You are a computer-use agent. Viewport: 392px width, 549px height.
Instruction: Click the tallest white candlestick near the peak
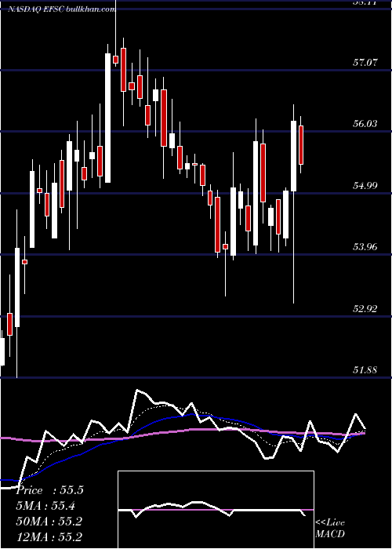pos(108,118)
